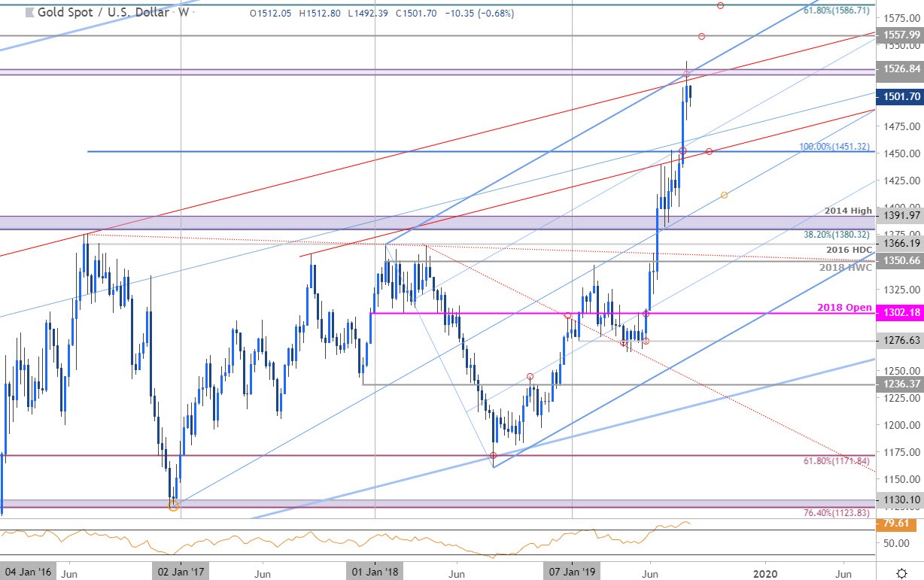924x580 pixels.
Task: Click the red circle marker near 1586 level
Action: point(721,5)
